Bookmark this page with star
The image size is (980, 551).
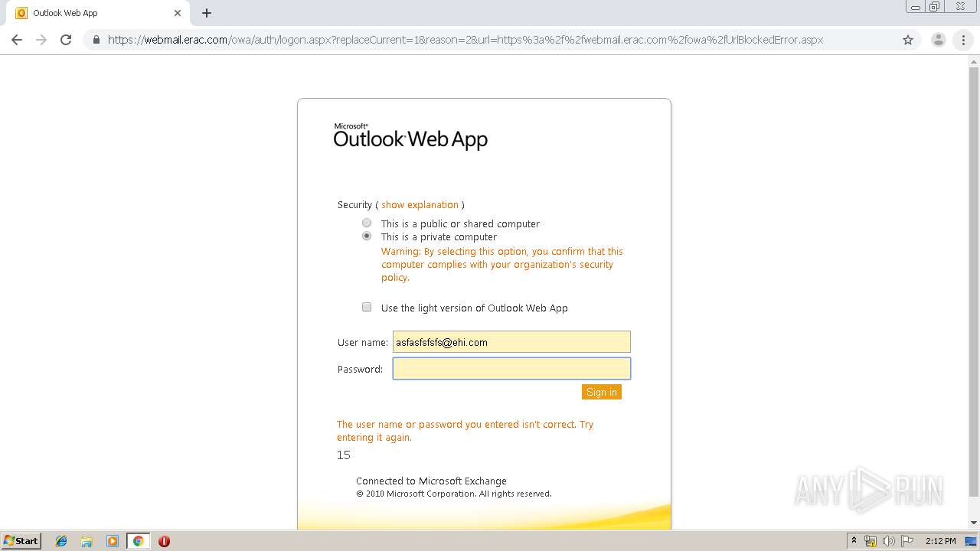908,40
